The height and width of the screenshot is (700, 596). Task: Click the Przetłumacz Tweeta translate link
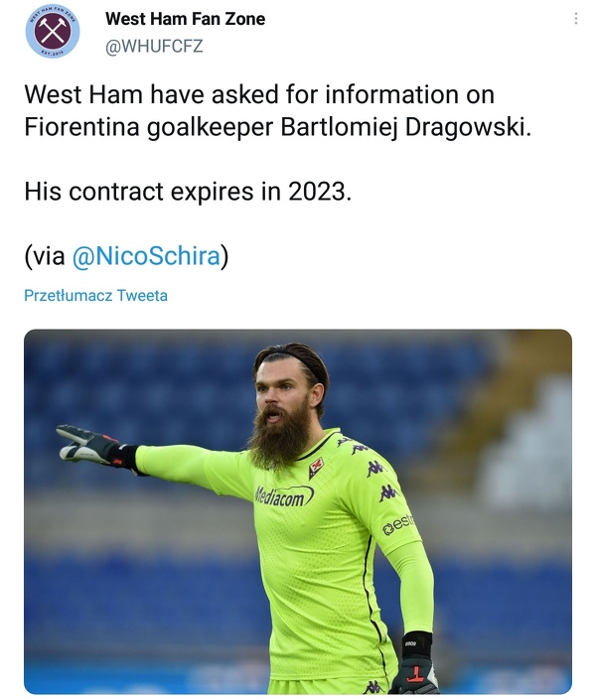(x=95, y=295)
